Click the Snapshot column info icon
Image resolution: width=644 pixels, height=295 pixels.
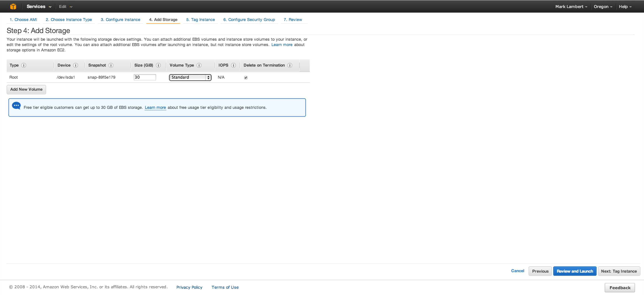pos(111,65)
